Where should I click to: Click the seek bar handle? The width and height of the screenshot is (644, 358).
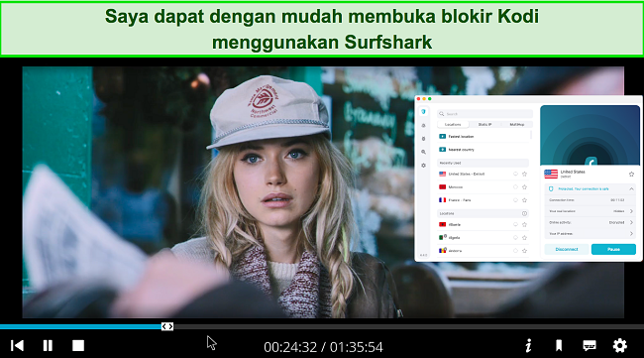click(167, 326)
